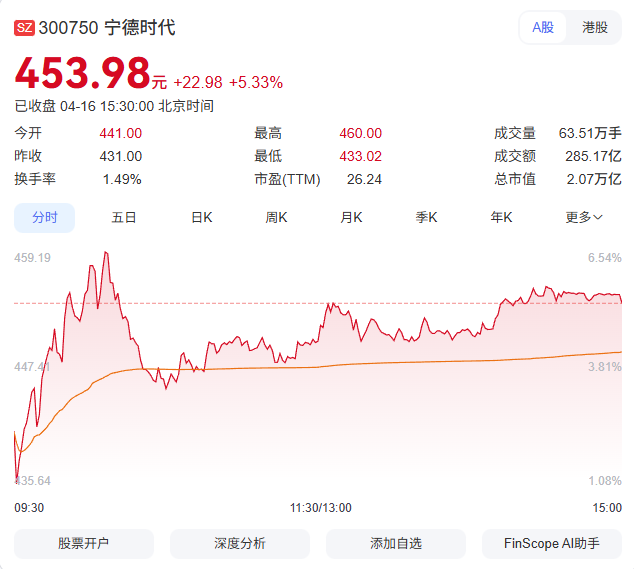Switch to 港股 share toggle
The height and width of the screenshot is (569, 634).
[x=595, y=28]
